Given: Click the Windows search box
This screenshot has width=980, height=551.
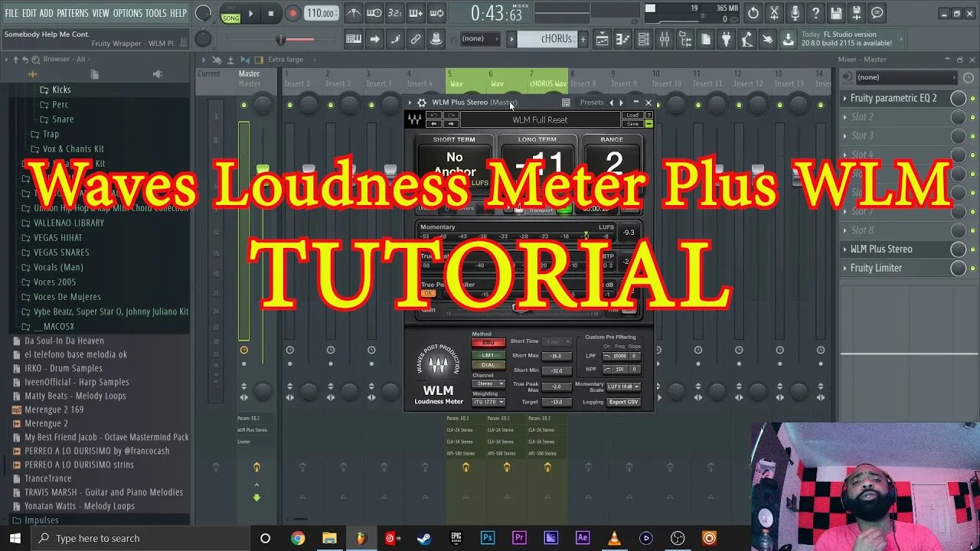Looking at the screenshot, I should (141, 538).
